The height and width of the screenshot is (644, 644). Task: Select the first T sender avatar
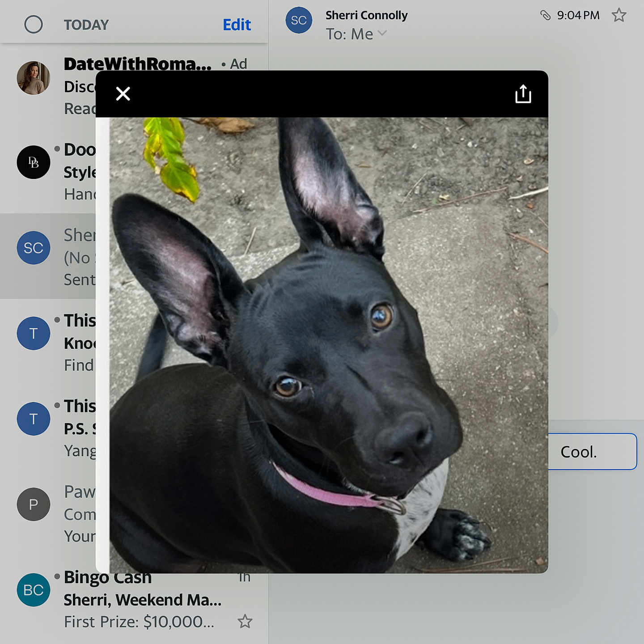(x=34, y=333)
